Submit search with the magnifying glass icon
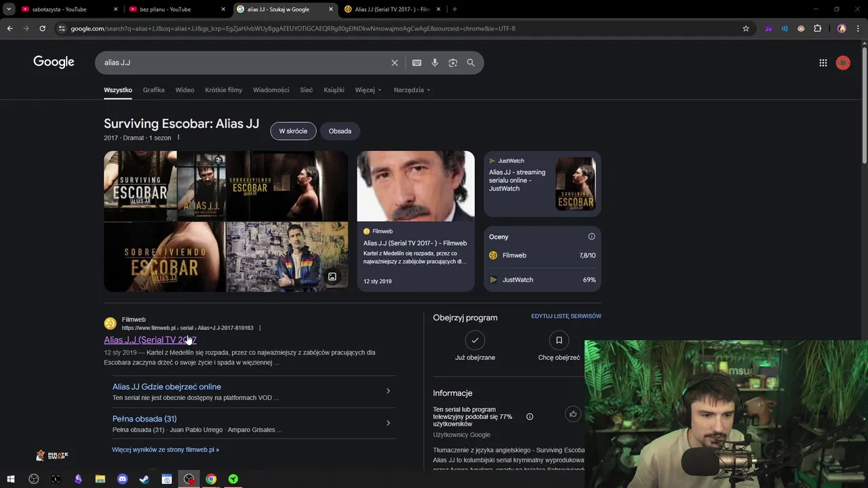Screen dimensions: 868x488 [471, 62]
